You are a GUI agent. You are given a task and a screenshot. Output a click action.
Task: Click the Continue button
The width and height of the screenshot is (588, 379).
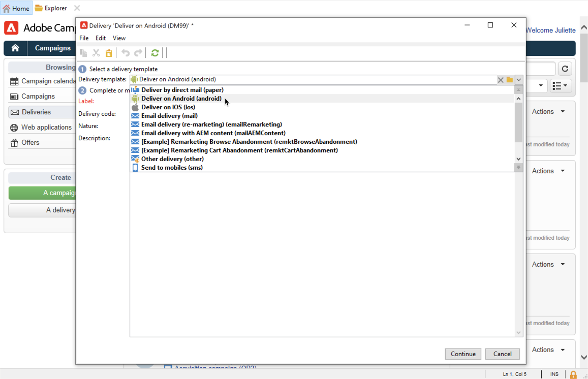(x=463, y=354)
